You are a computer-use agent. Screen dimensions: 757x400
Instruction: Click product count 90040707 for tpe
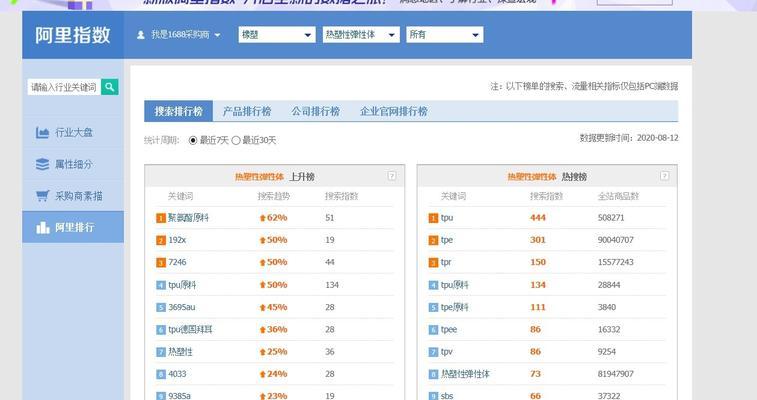coord(616,240)
